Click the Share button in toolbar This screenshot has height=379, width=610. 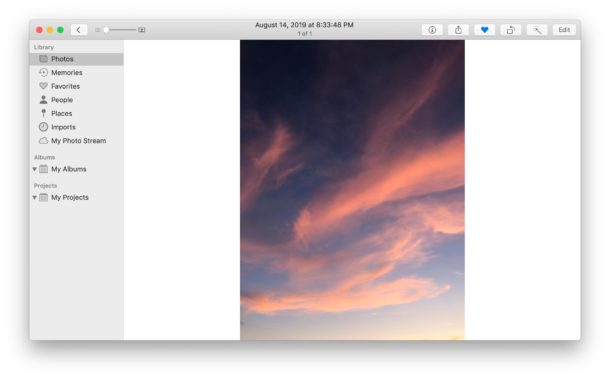pyautogui.click(x=458, y=30)
